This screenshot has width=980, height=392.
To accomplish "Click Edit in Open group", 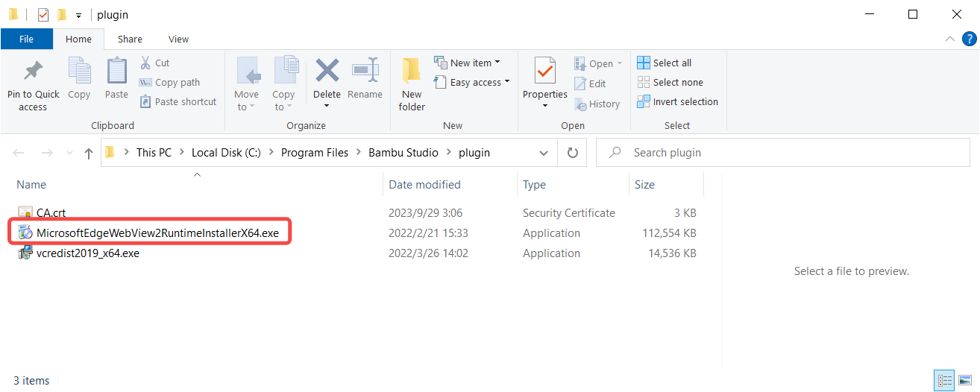I will pos(590,84).
